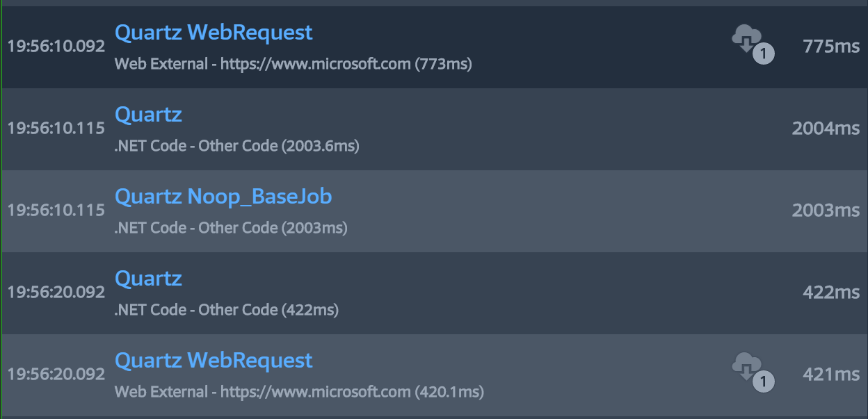Click the 2004ms total duration value
The image size is (868, 419).
point(826,129)
